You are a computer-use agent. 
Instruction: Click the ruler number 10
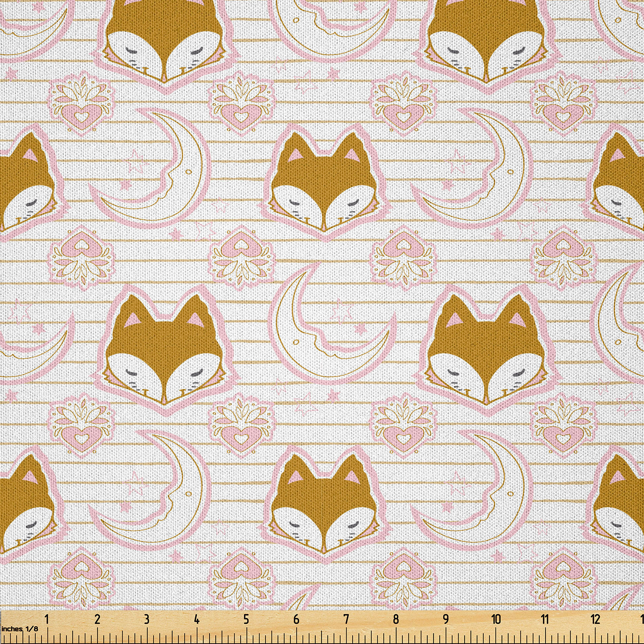click(x=496, y=620)
